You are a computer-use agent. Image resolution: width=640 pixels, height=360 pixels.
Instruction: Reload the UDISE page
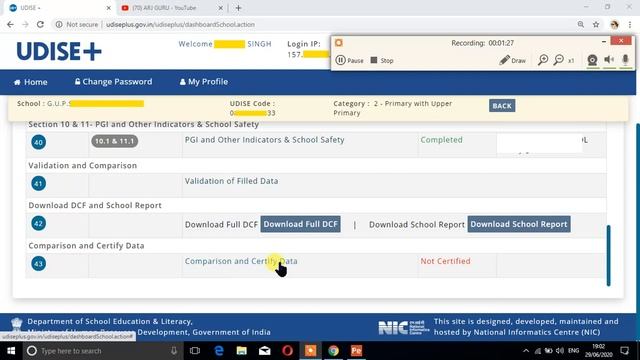click(x=40, y=24)
